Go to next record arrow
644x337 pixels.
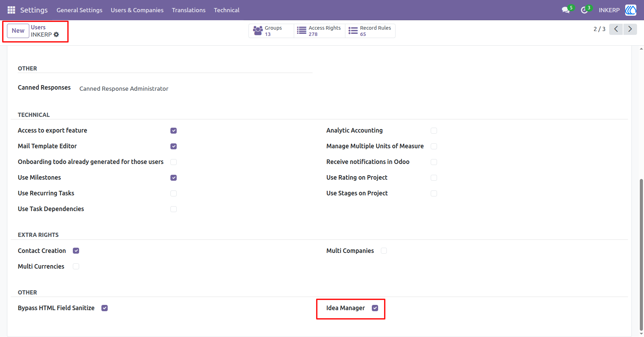click(630, 29)
